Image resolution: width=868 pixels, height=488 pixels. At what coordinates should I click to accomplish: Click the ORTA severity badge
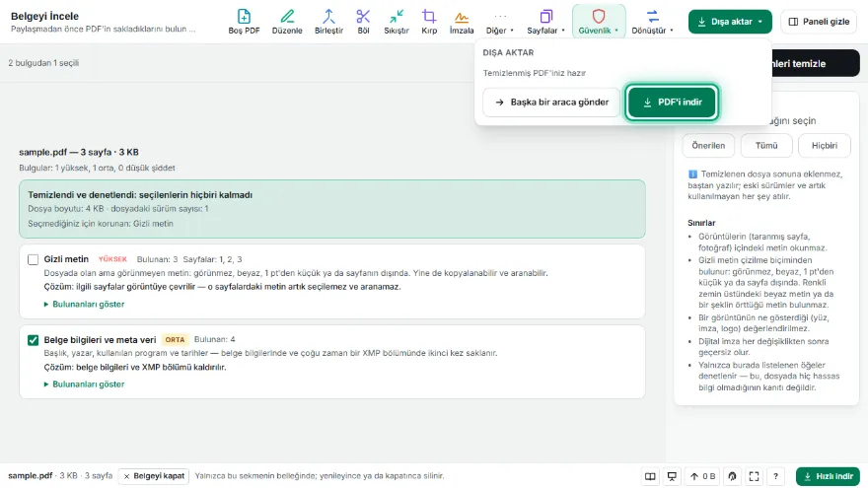[x=175, y=340]
